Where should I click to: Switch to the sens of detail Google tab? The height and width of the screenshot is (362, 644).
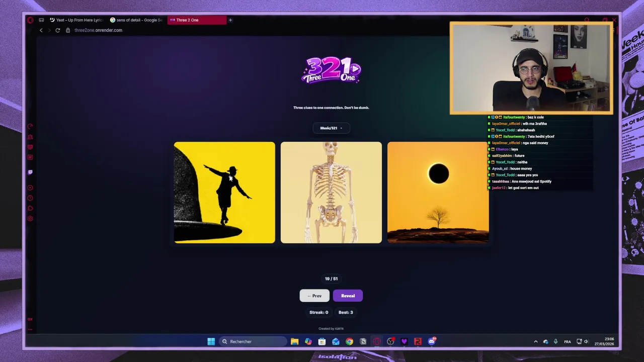click(x=136, y=20)
